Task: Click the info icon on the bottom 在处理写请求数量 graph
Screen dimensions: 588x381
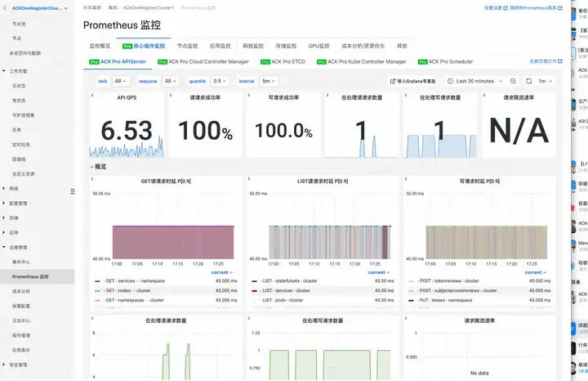Action: click(x=249, y=318)
